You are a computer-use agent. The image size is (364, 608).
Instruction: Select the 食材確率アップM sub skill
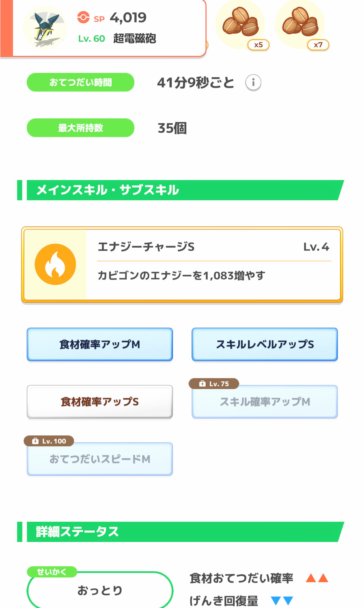tap(100, 344)
